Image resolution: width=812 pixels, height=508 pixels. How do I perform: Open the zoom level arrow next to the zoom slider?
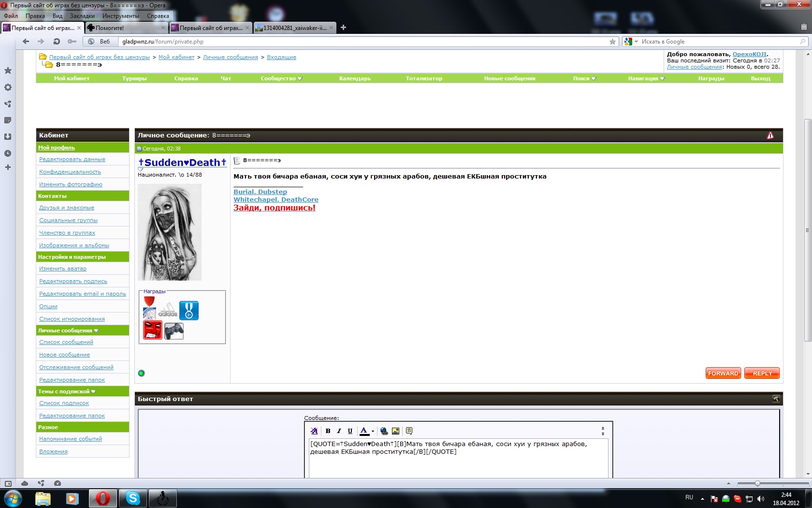[x=728, y=483]
